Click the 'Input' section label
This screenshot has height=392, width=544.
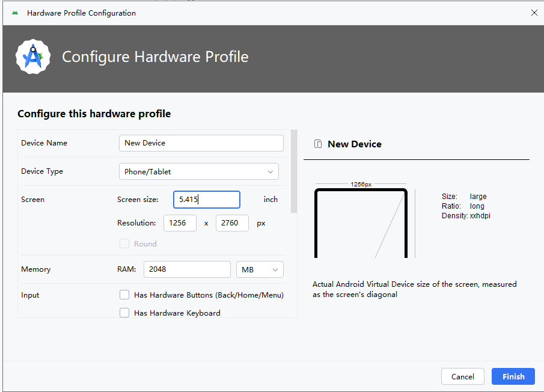click(x=30, y=295)
